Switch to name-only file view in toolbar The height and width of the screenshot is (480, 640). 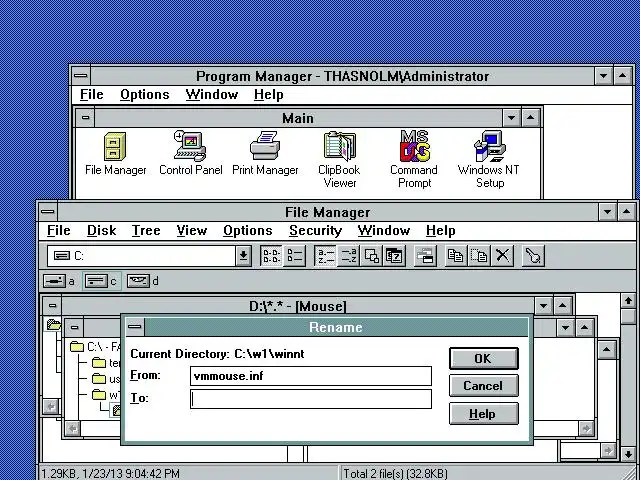(x=271, y=256)
